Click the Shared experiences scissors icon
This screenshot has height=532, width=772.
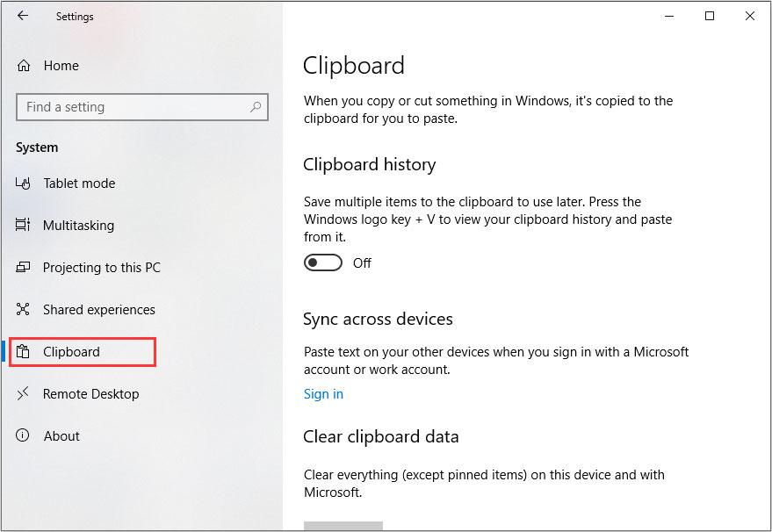[22, 309]
